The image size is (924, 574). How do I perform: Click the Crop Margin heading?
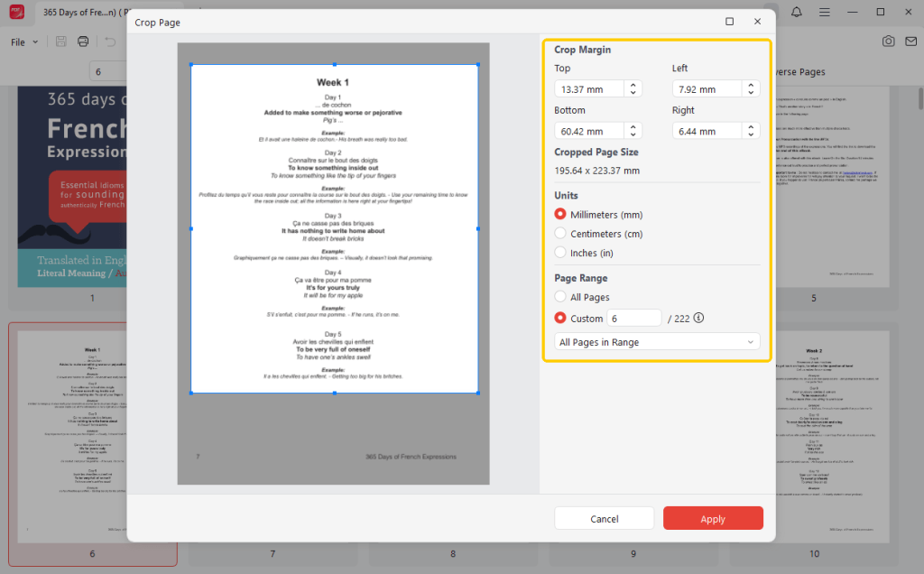pos(582,50)
